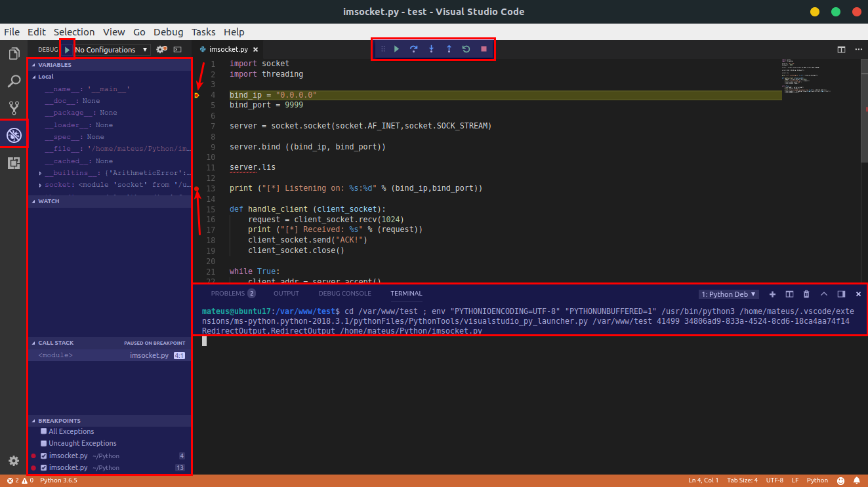The height and width of the screenshot is (487, 868).
Task: Split the editor to the right
Action: click(841, 49)
